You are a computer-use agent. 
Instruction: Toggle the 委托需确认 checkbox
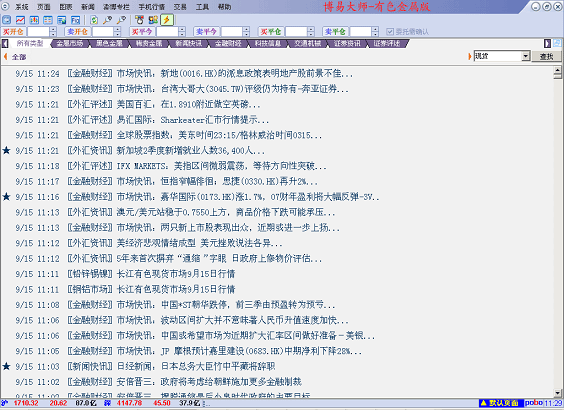click(x=390, y=32)
